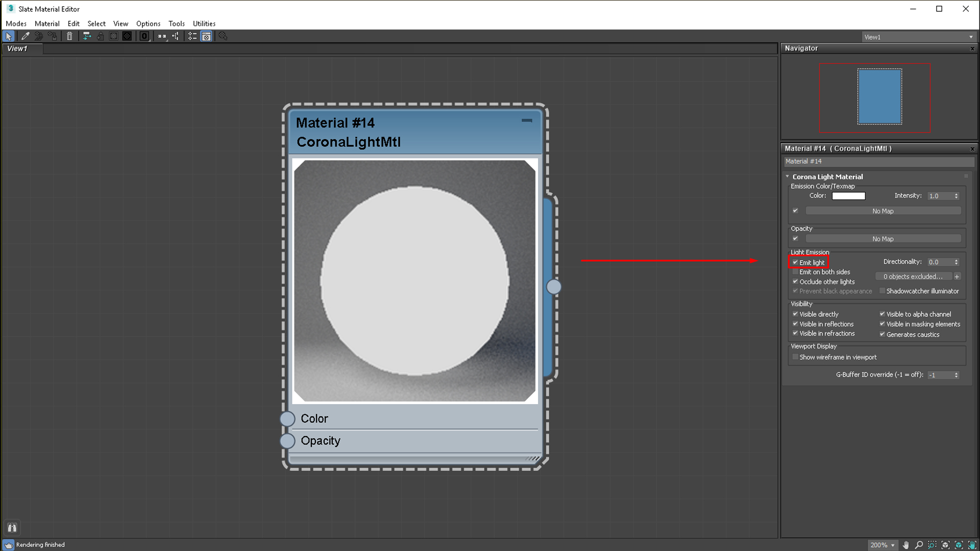Click Pan to Selected cyan hand
The width and height of the screenshot is (980, 551).
click(x=972, y=545)
